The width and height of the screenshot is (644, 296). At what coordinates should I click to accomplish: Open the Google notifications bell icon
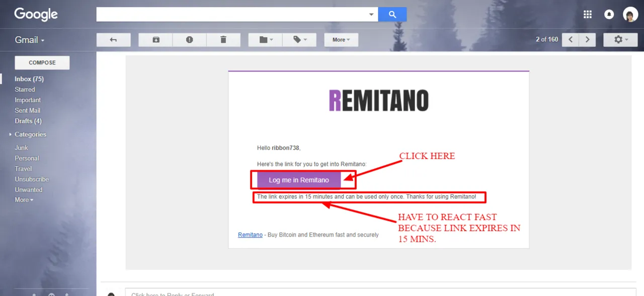[609, 14]
